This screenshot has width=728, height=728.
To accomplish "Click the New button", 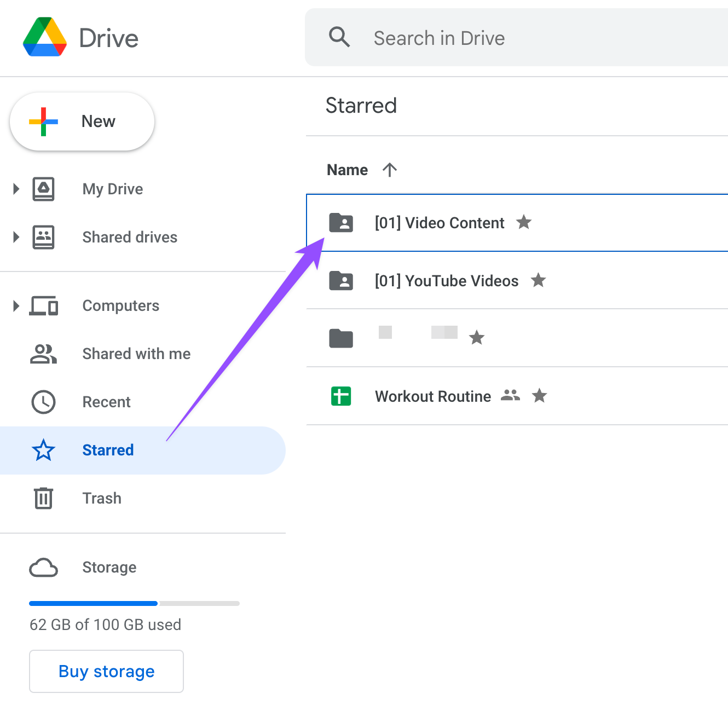I will coord(82,122).
